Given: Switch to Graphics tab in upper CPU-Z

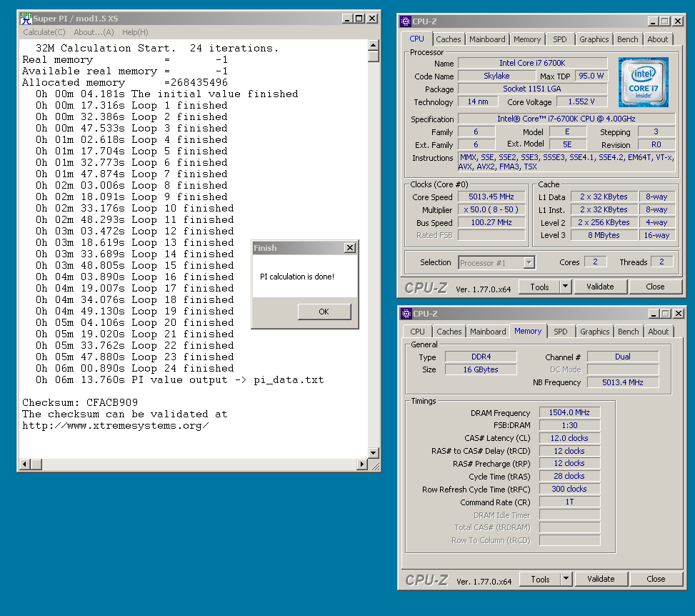Looking at the screenshot, I should point(594,39).
